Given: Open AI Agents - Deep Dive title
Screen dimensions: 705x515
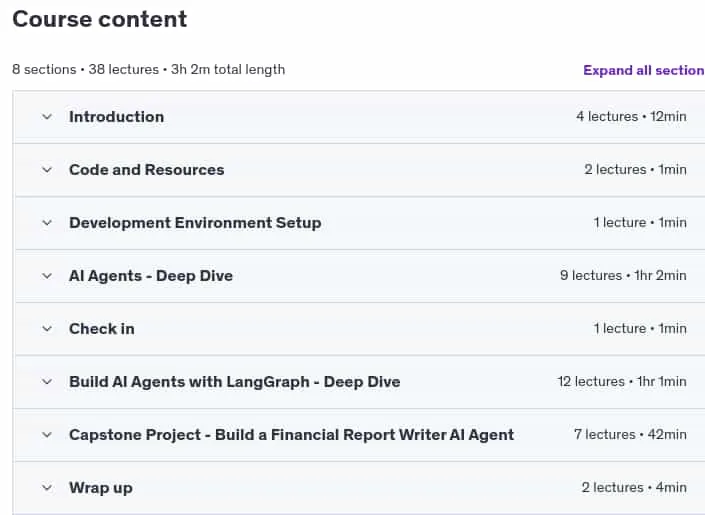Looking at the screenshot, I should [x=151, y=276].
